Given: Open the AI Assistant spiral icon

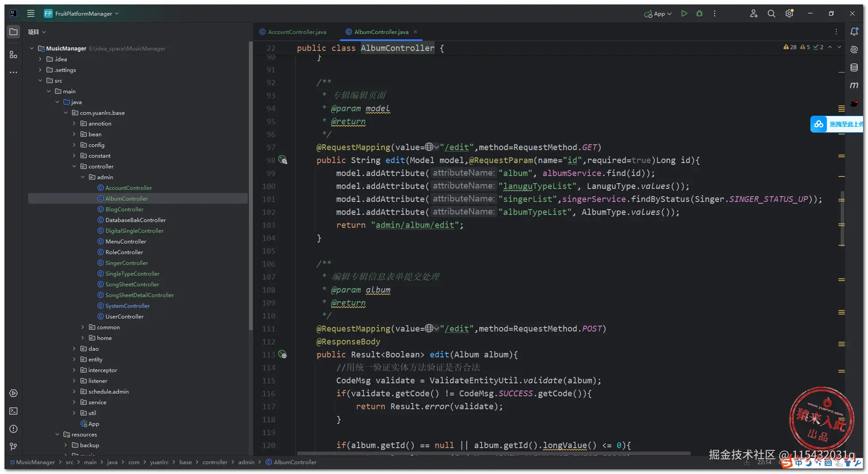Looking at the screenshot, I should 854,50.
